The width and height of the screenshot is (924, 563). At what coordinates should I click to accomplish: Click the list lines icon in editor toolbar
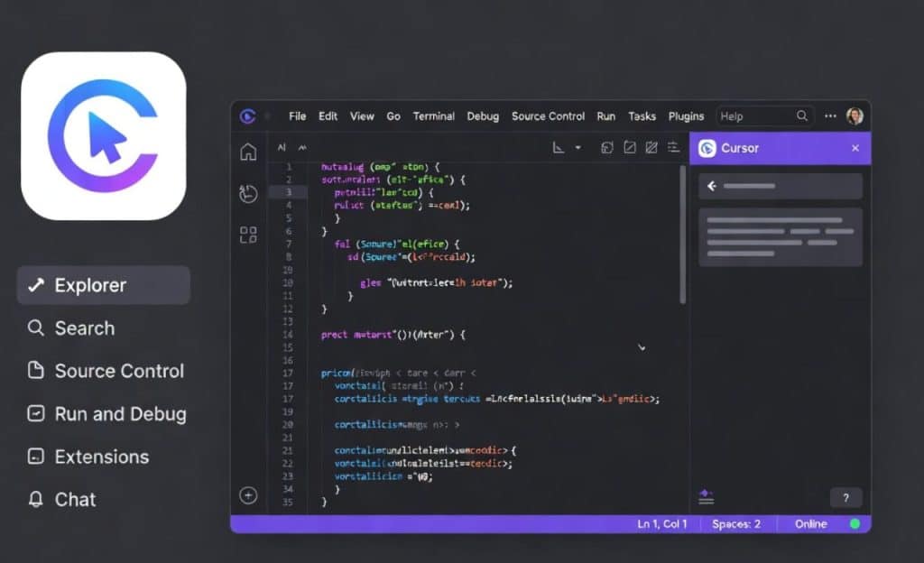point(673,148)
